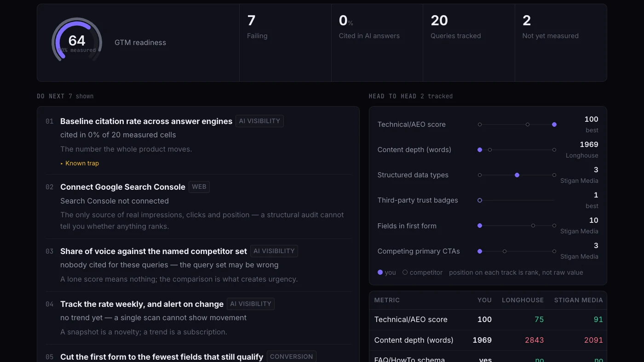
Task: Click your purple marker on Technical/AEO score track
Action: (554, 124)
